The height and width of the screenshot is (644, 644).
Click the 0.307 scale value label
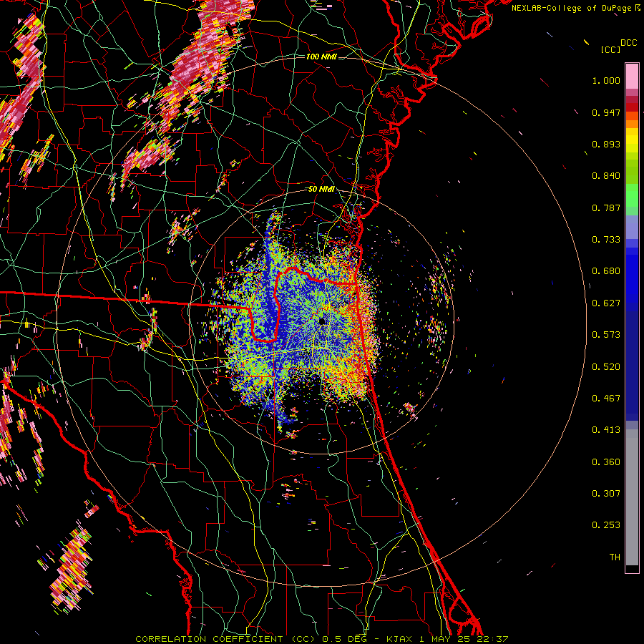pyautogui.click(x=606, y=494)
